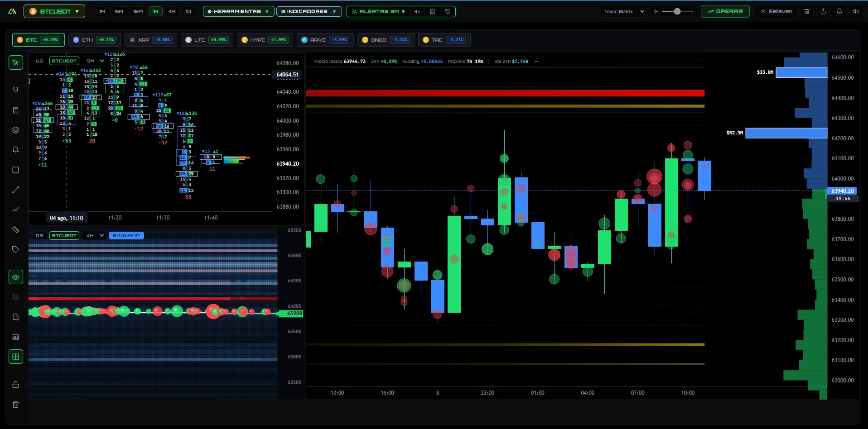Click the $33.0M volume profile bar

801,72
